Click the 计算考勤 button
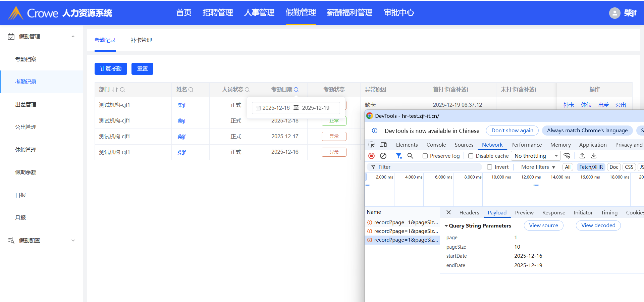Screen dimensions: 644x302 coord(111,69)
